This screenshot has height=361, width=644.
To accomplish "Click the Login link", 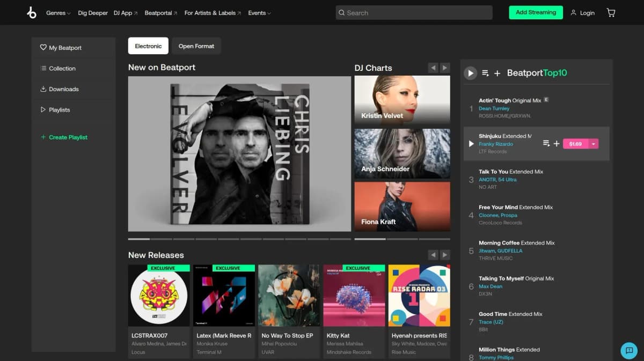I will coord(587,13).
